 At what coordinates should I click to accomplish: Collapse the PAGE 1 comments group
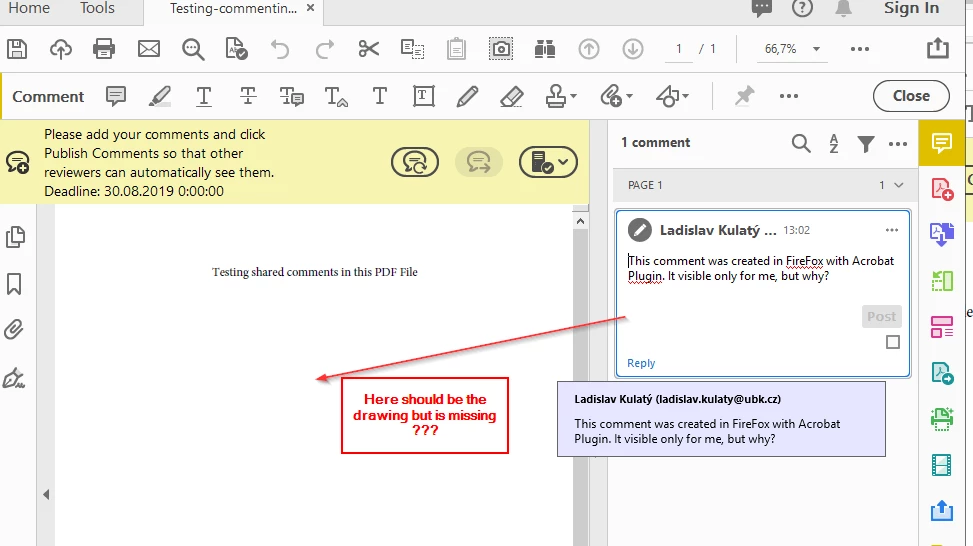click(x=899, y=185)
